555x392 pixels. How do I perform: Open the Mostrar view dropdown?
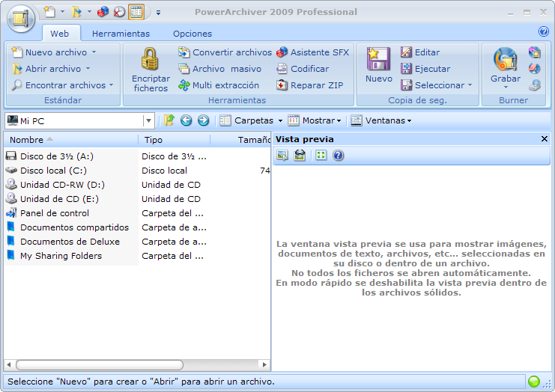(x=315, y=120)
